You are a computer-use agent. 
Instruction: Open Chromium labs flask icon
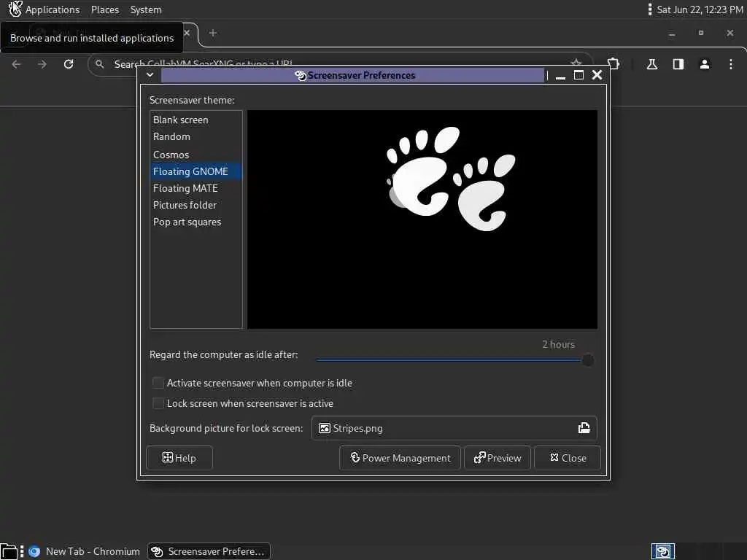652,64
